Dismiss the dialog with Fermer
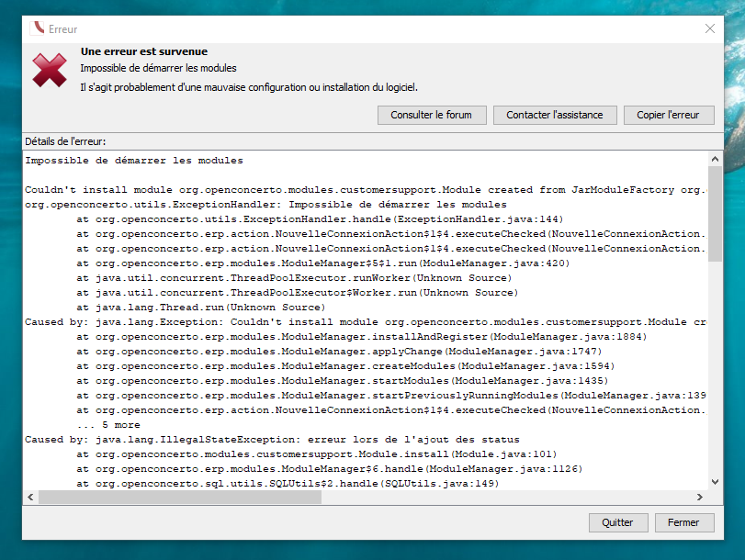The image size is (745, 560). pyautogui.click(x=683, y=522)
